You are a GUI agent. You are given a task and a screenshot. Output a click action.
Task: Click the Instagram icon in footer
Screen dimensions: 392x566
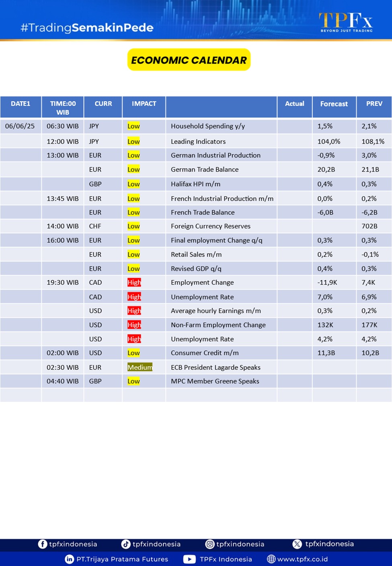tap(210, 544)
